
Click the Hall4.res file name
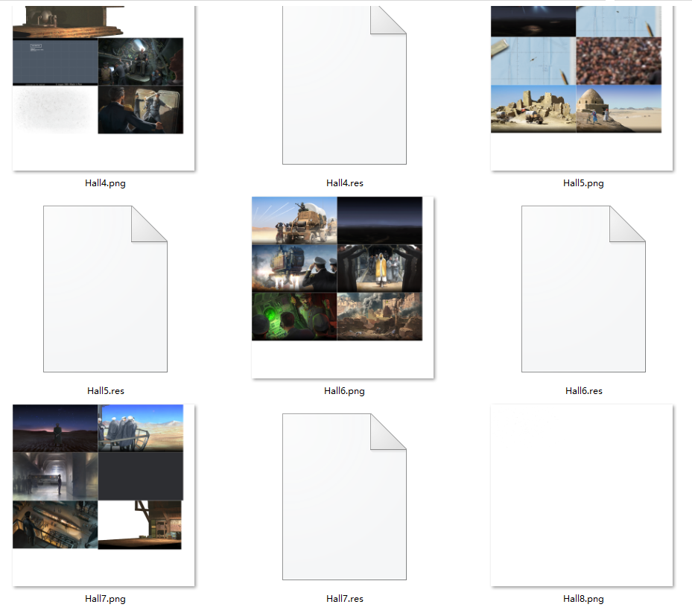pos(345,183)
